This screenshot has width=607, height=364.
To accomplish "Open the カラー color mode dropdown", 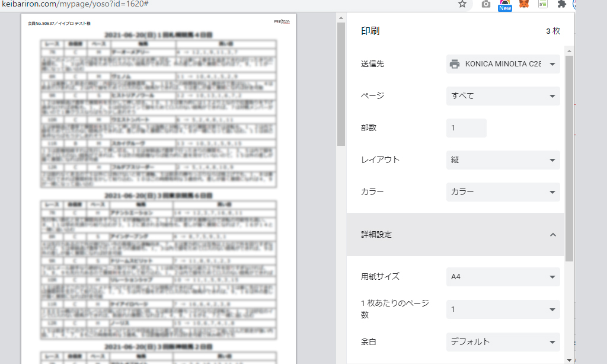I will [x=503, y=192].
